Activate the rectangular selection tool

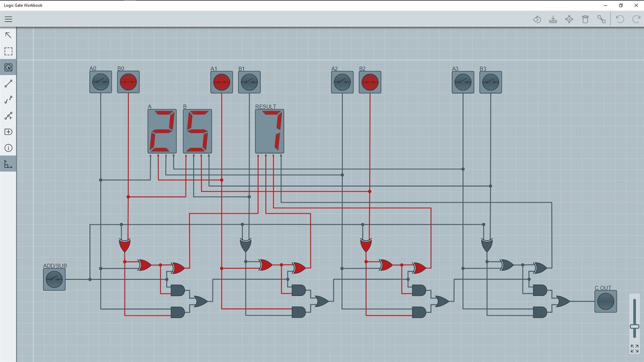click(x=8, y=51)
